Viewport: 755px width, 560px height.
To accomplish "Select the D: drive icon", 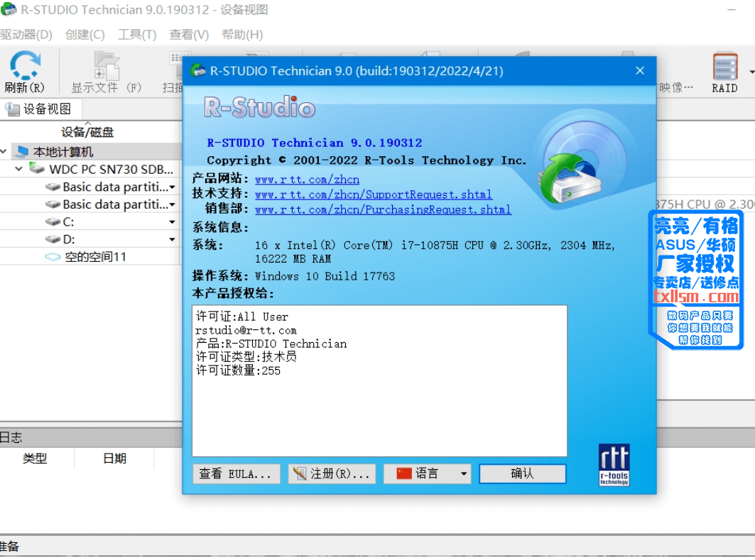I will point(53,239).
